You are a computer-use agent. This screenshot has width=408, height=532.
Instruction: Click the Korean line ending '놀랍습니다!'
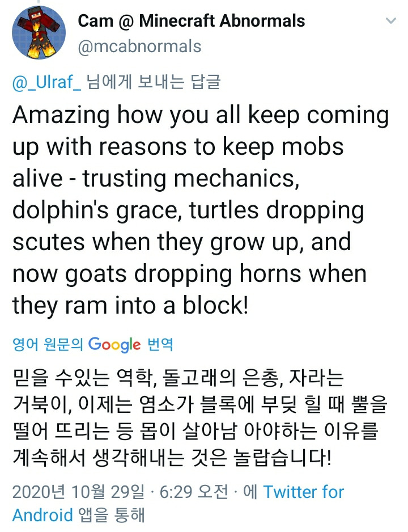tap(172, 458)
